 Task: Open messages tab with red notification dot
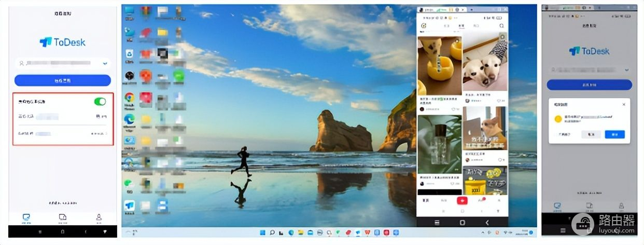point(481,200)
